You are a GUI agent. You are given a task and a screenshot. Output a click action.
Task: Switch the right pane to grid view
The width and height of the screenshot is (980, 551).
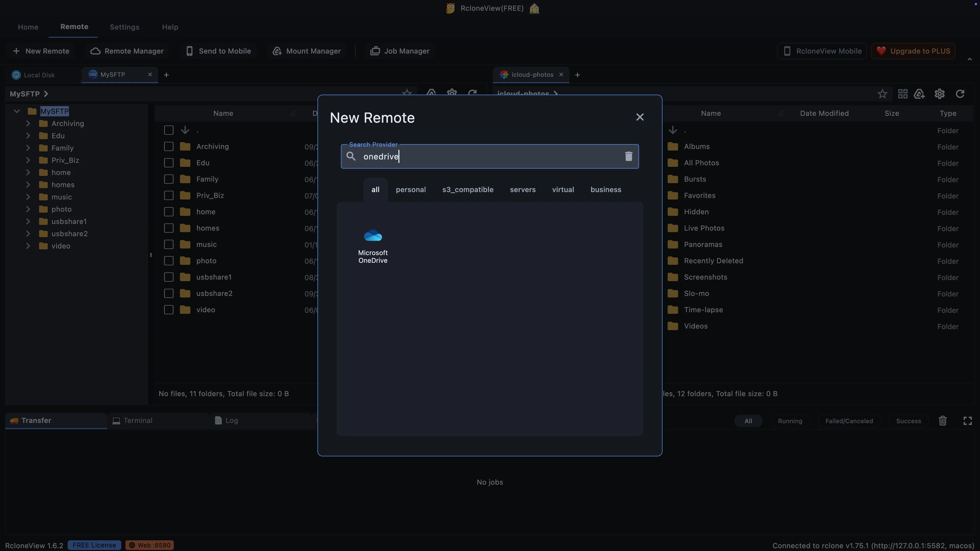coord(903,94)
